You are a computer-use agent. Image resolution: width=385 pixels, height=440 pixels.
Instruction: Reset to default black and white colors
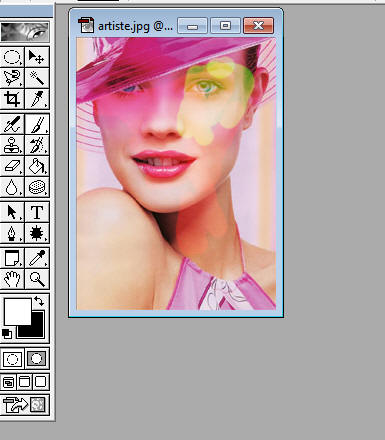coord(7,334)
